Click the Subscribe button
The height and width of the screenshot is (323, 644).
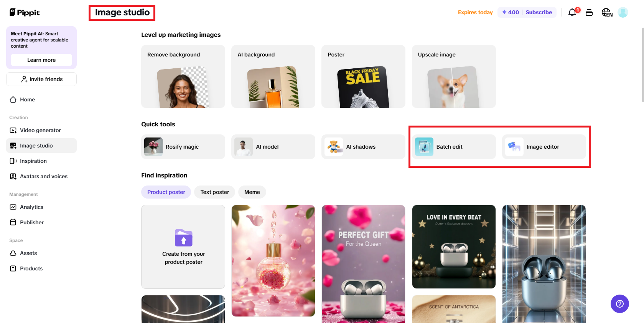click(539, 12)
